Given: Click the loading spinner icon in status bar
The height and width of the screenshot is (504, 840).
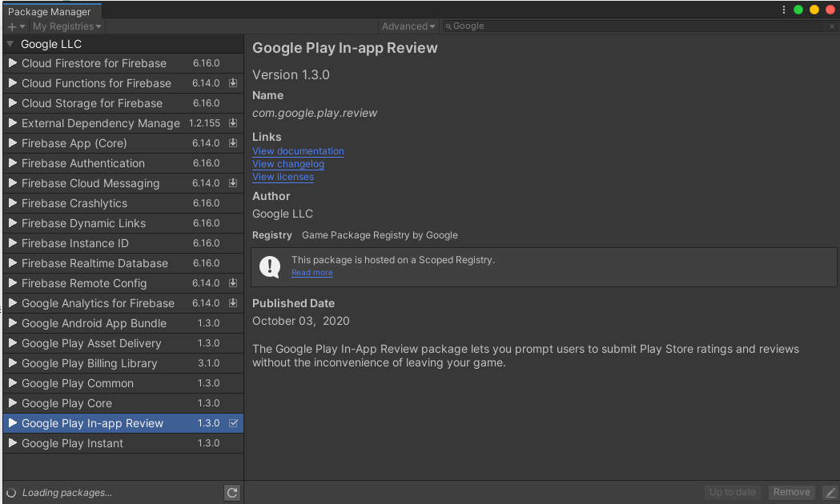Looking at the screenshot, I should pos(10,493).
